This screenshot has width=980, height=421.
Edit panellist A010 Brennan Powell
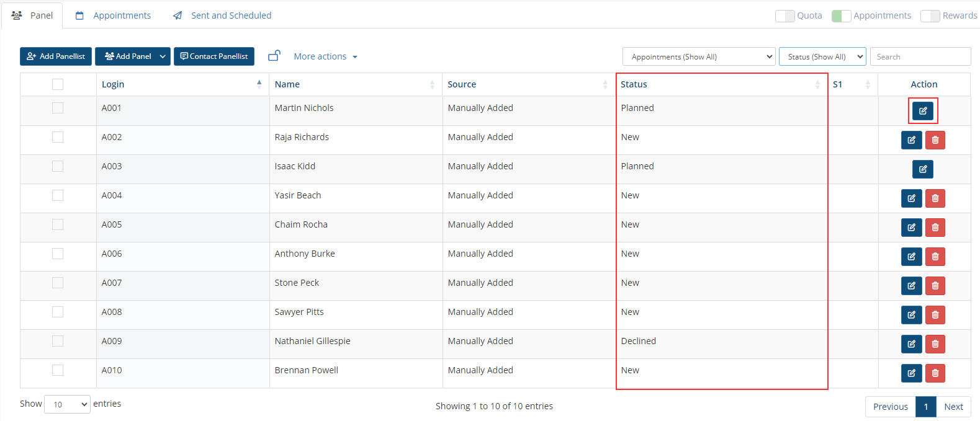point(911,373)
